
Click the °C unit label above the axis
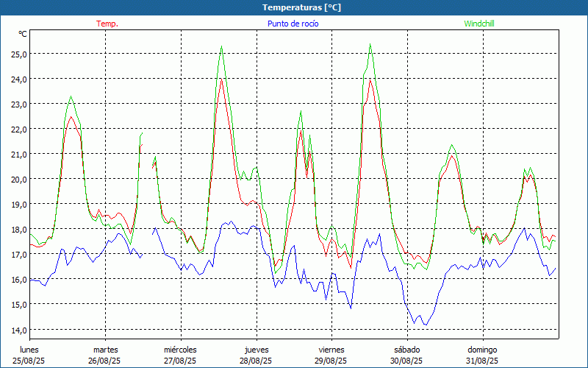(x=23, y=34)
